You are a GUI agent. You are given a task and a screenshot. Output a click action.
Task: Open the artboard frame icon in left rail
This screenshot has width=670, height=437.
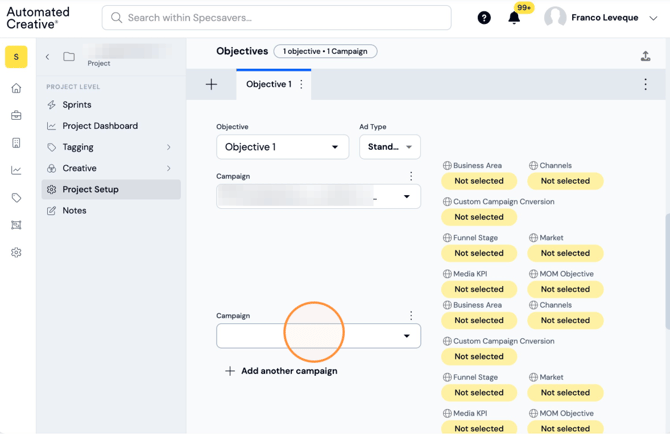point(16,225)
